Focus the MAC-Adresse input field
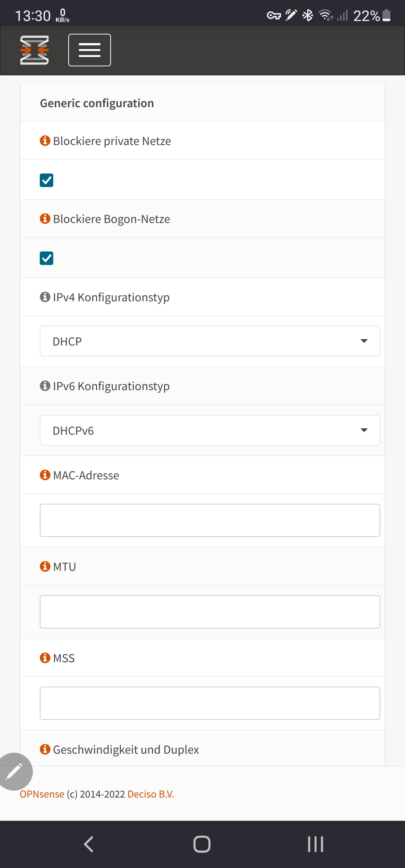The image size is (405, 868). pyautogui.click(x=210, y=521)
